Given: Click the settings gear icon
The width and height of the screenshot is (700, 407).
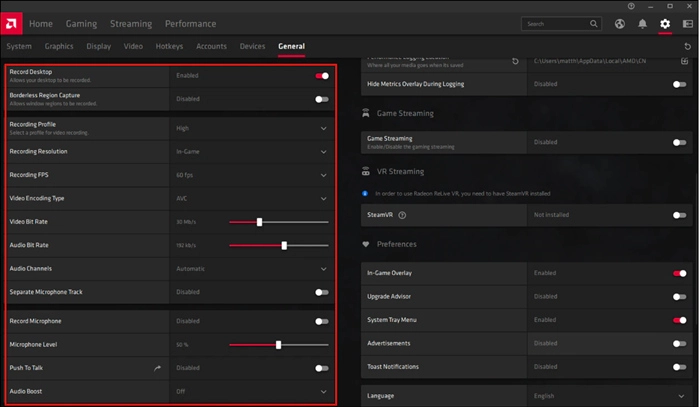Looking at the screenshot, I should click(x=665, y=24).
